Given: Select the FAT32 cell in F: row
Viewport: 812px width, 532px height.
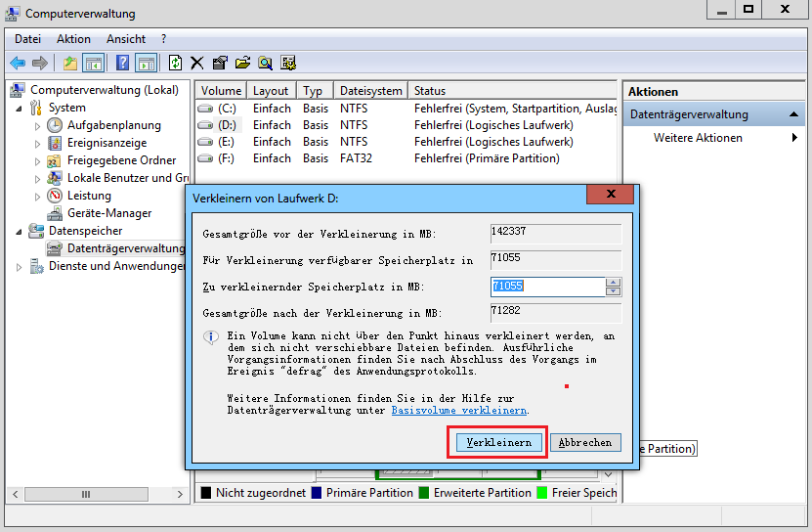Looking at the screenshot, I should 356,158.
